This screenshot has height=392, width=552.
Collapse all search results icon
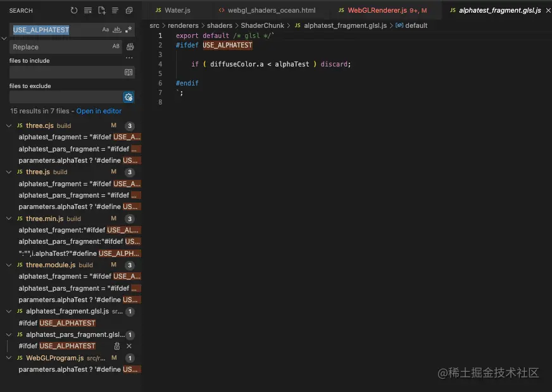[x=129, y=11]
